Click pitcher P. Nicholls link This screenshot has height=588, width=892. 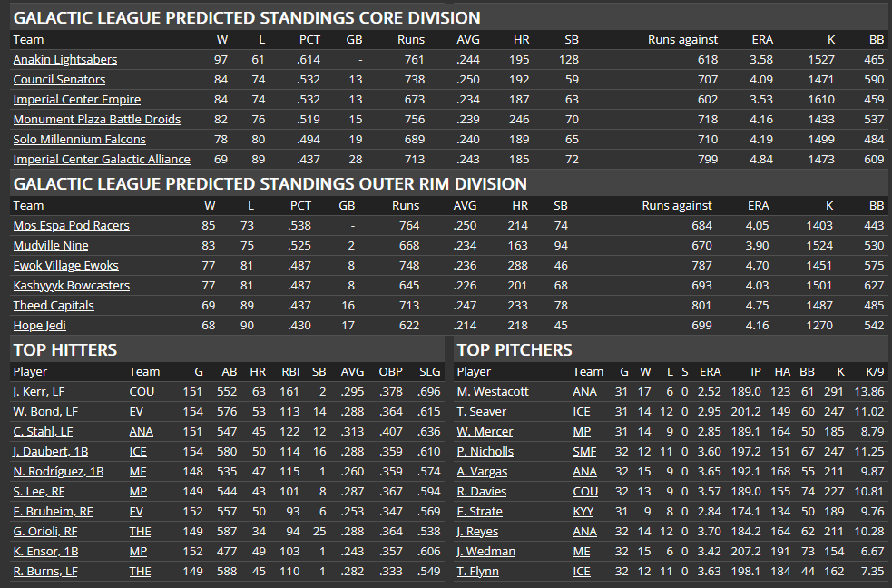[x=485, y=452]
